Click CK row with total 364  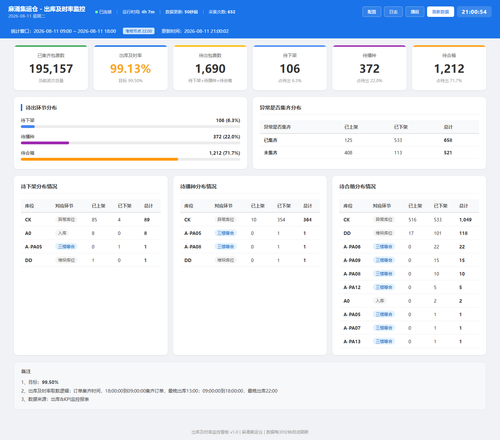pos(250,220)
